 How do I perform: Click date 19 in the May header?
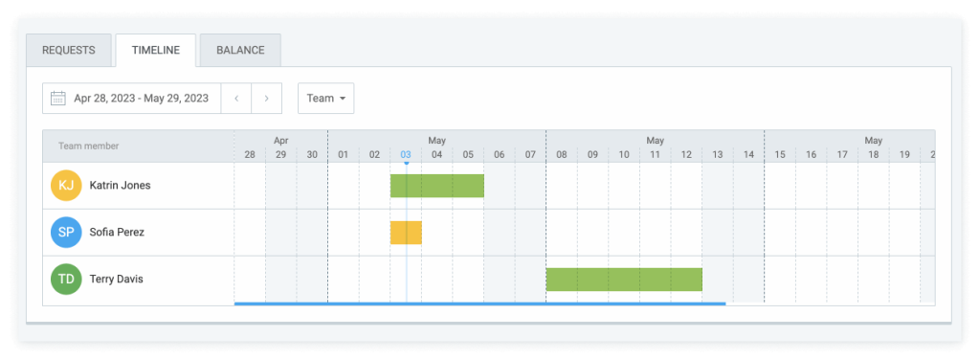pos(905,154)
